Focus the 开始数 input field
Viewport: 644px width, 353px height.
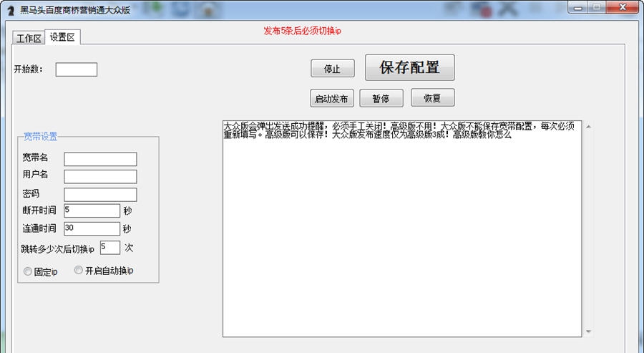77,69
